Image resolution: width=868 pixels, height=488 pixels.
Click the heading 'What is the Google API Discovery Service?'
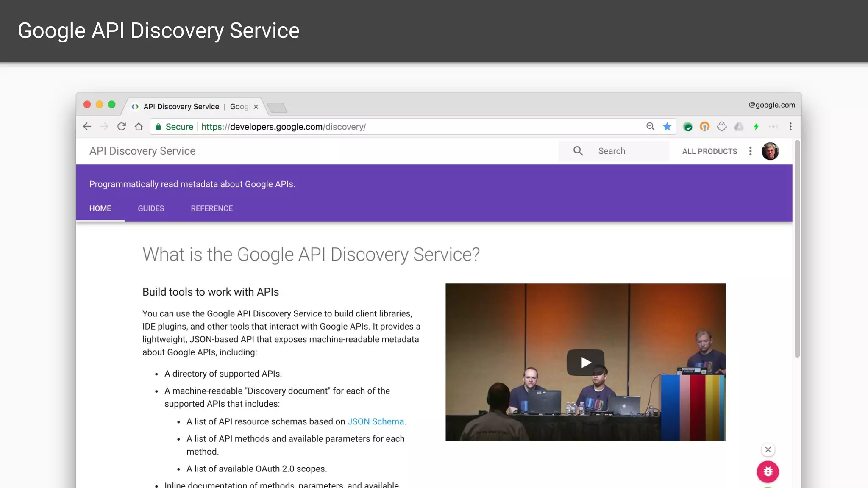coord(311,255)
